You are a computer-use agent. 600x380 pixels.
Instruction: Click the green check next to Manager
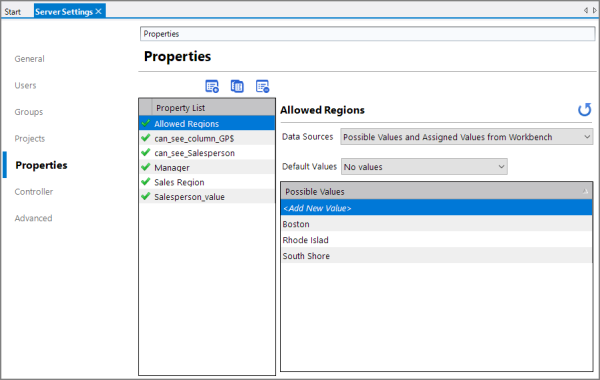[145, 167]
